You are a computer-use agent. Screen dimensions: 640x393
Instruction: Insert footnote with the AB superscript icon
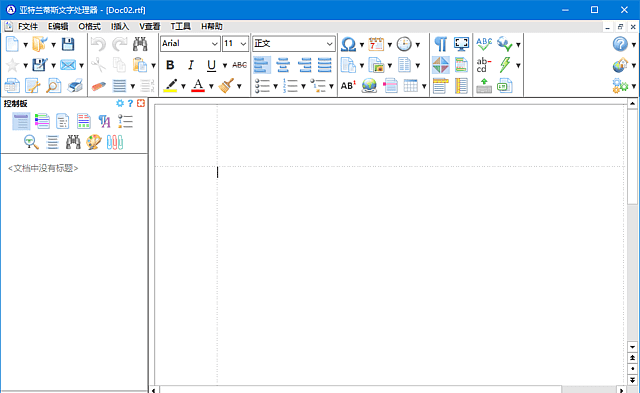point(348,86)
